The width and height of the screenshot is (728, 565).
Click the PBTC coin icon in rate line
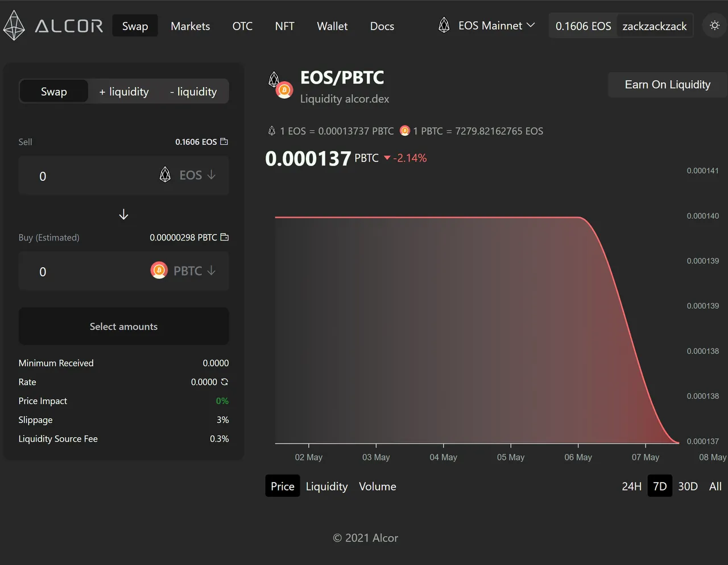click(x=404, y=131)
